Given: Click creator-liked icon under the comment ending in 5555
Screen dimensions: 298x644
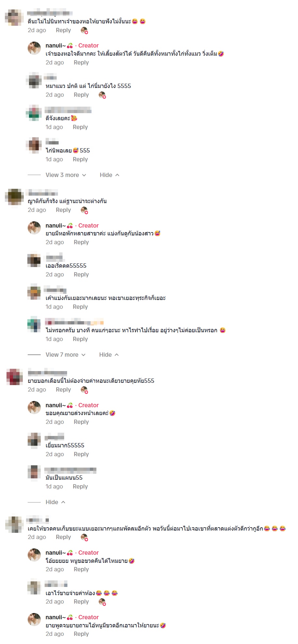Looking at the screenshot, I should coord(102,95).
